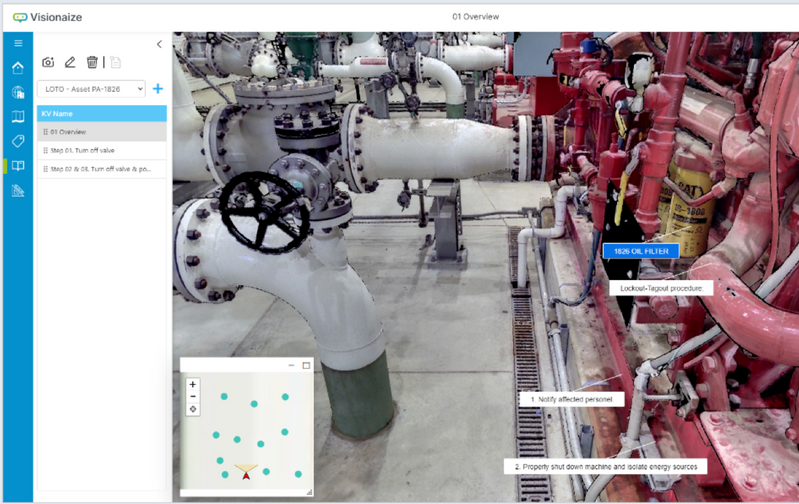Open the globe sites icon in sidebar

point(17,92)
